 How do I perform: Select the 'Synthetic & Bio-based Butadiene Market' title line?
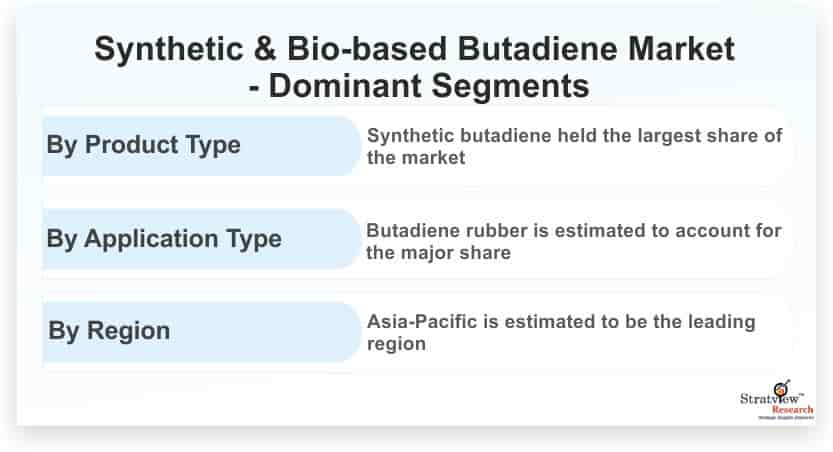[x=414, y=50]
